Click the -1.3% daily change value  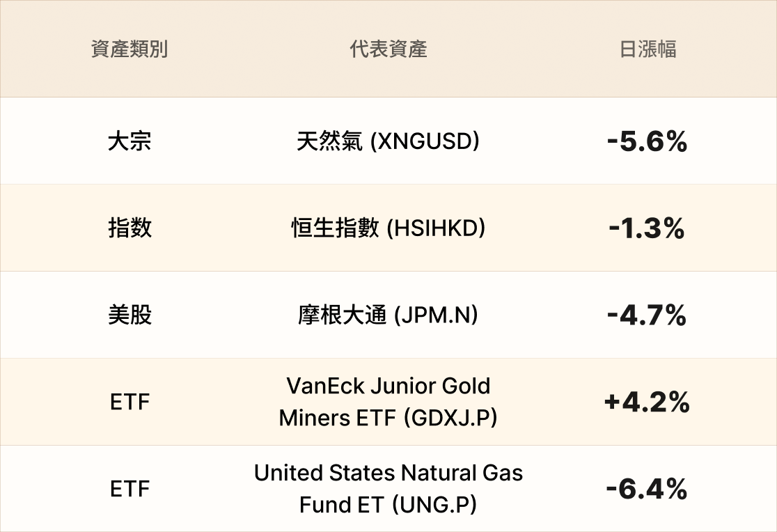click(x=647, y=228)
